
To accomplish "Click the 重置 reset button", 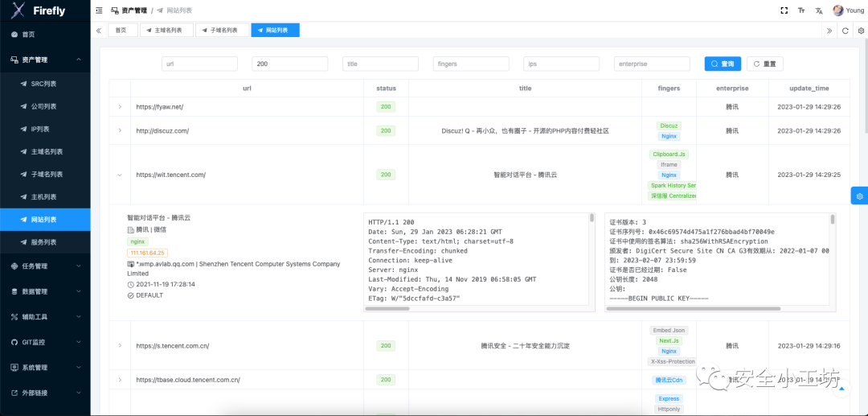I will pos(765,64).
